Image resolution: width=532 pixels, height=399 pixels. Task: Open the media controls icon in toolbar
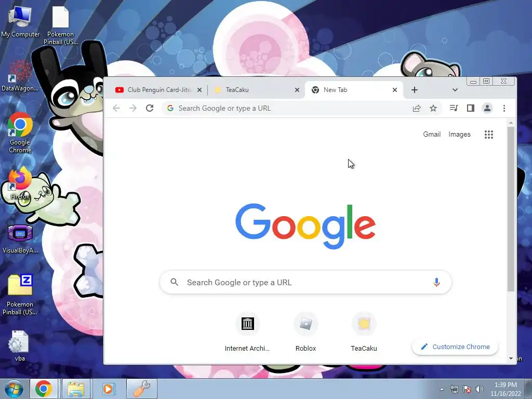pos(454,108)
